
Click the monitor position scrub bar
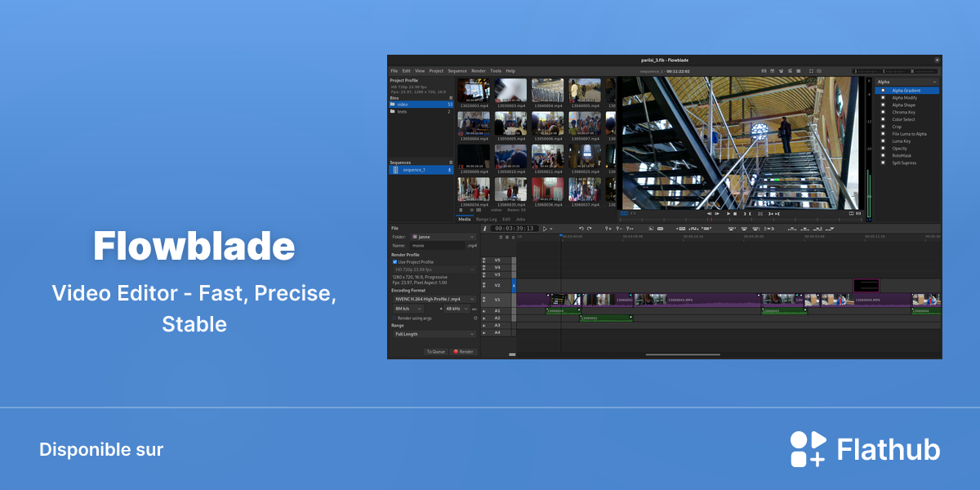point(742,220)
